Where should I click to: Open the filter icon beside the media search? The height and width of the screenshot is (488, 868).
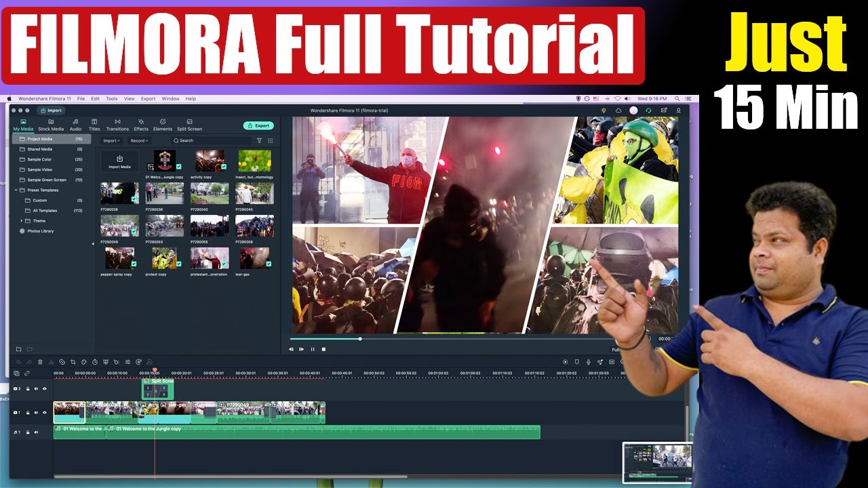coord(259,140)
